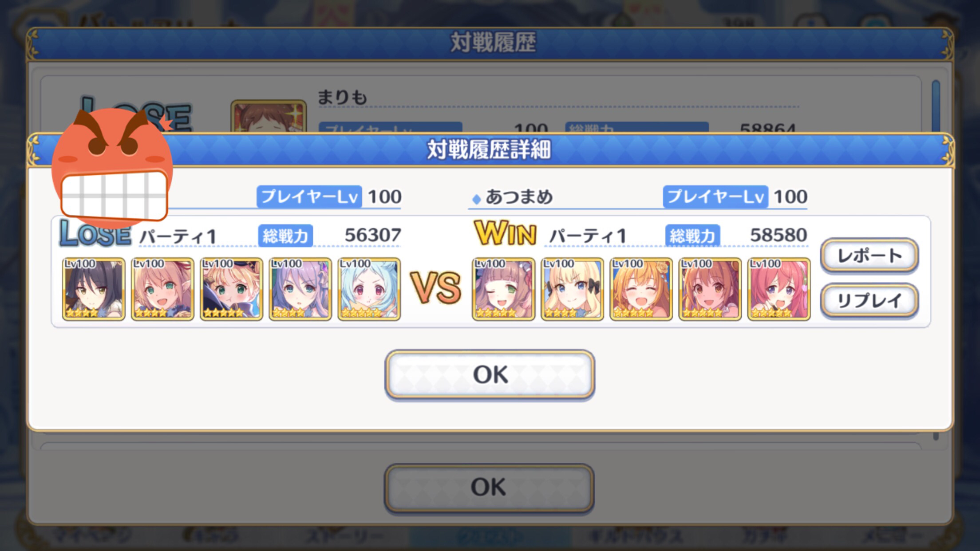This screenshot has height=551, width=980.
Task: Tap the blonde character with navy hat
Action: pyautogui.click(x=231, y=289)
